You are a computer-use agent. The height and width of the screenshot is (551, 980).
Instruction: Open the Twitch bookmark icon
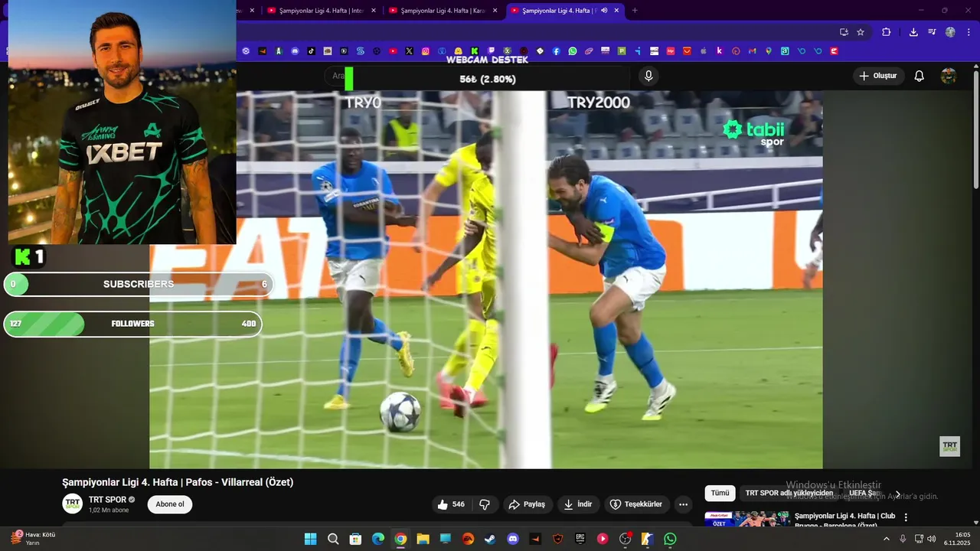tap(491, 51)
